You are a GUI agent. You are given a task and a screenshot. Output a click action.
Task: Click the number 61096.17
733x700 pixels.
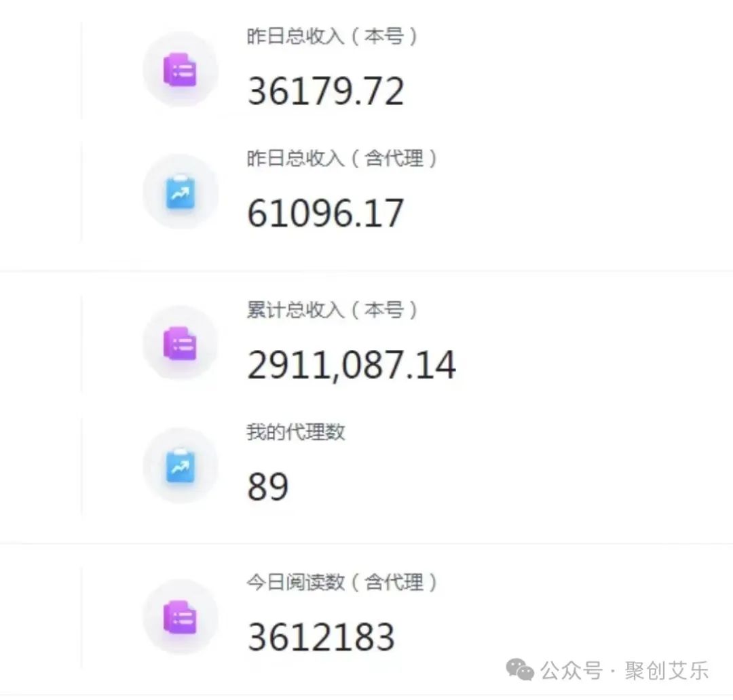tap(326, 213)
